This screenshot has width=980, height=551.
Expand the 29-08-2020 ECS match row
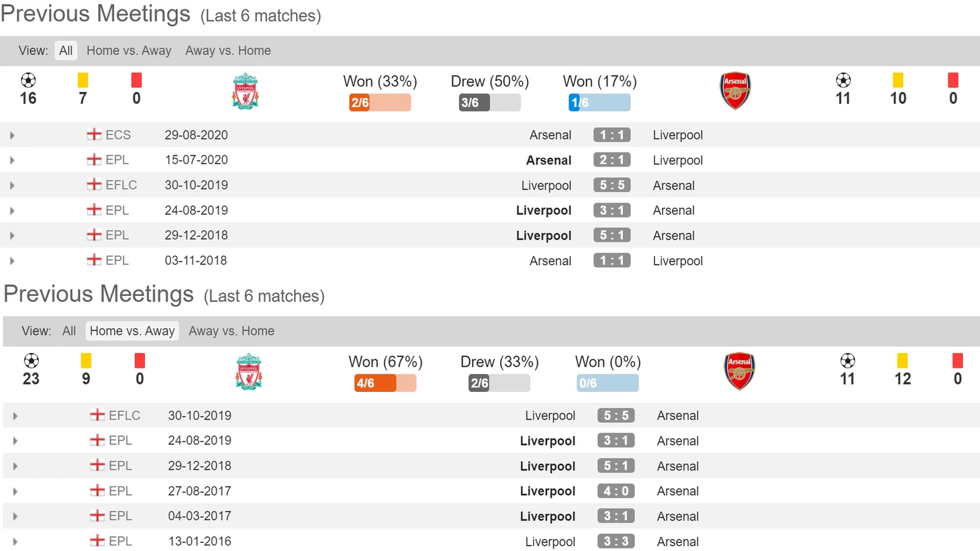coord(12,136)
